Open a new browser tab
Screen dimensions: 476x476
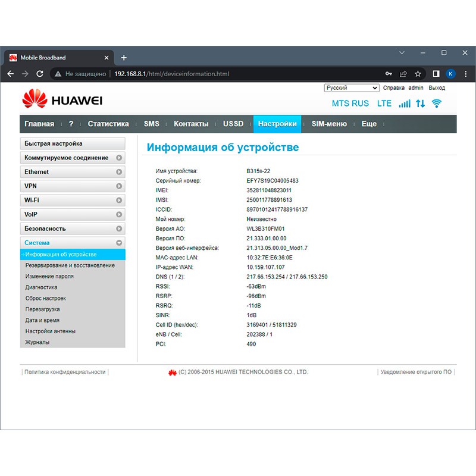click(124, 58)
